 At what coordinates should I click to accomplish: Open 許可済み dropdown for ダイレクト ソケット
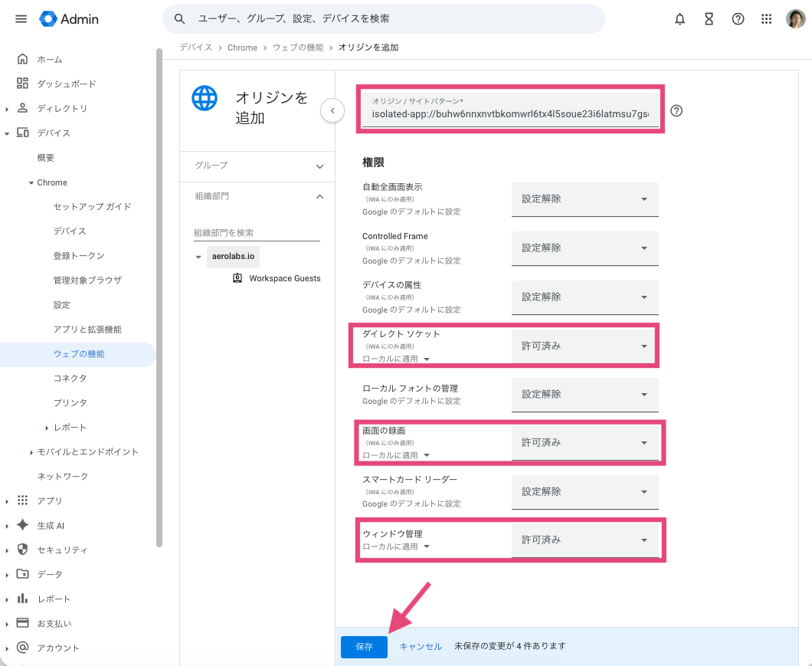tap(584, 346)
